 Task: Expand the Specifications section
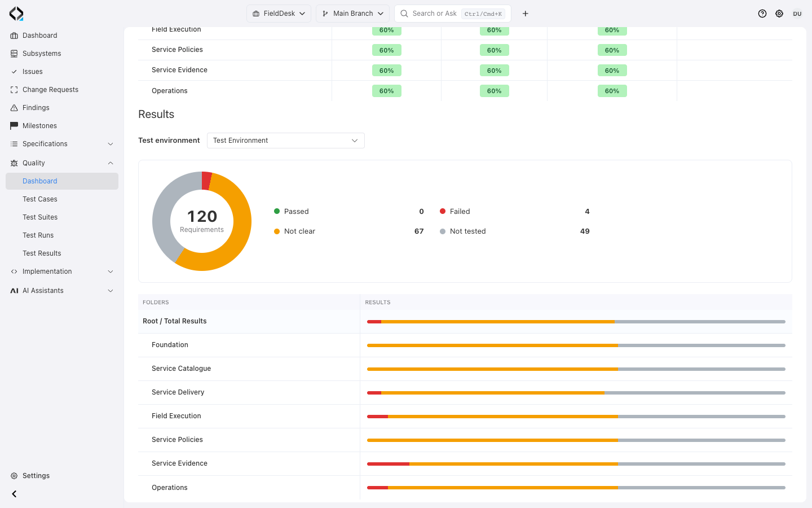click(x=62, y=144)
